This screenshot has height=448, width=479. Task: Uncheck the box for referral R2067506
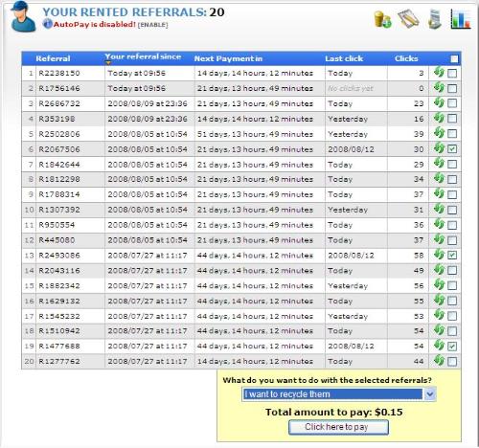tap(452, 149)
